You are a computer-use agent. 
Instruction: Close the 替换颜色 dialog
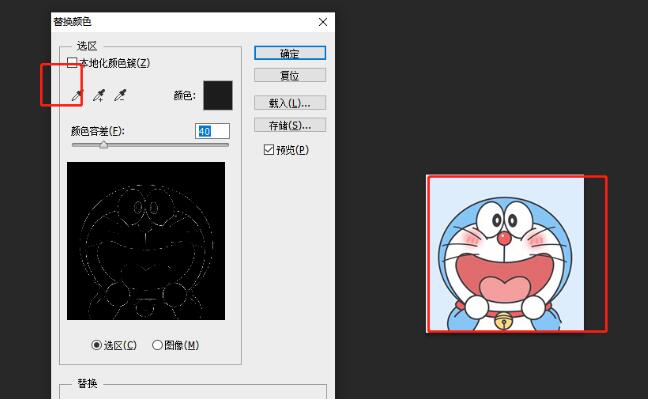[x=323, y=22]
